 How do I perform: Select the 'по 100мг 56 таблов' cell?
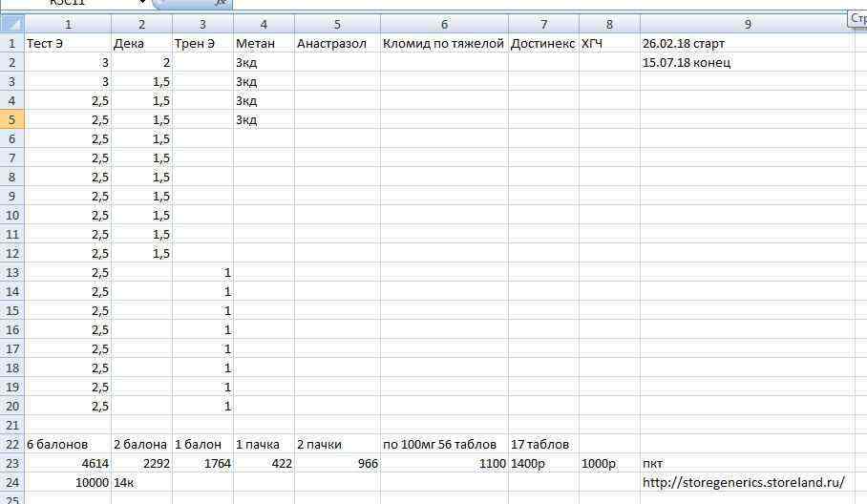pyautogui.click(x=444, y=444)
